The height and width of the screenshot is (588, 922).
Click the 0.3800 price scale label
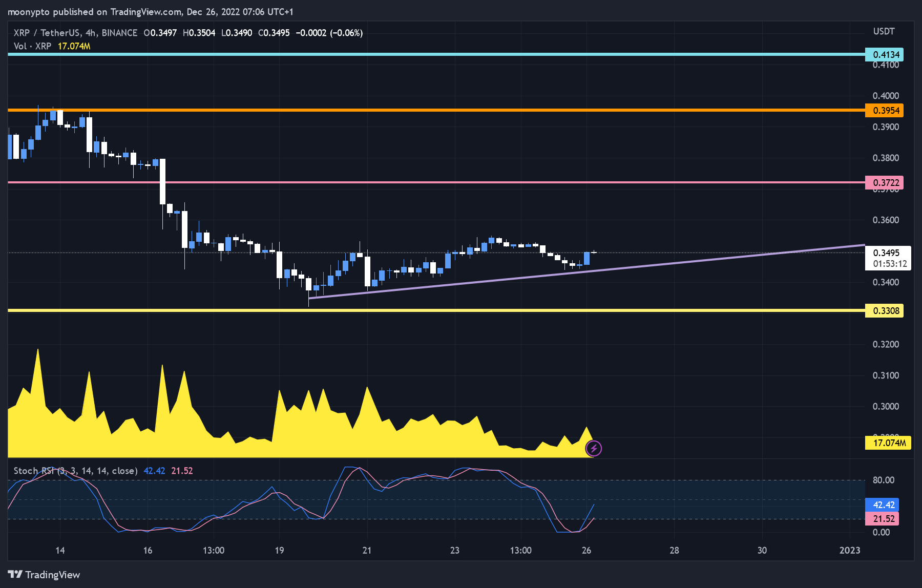click(x=886, y=158)
